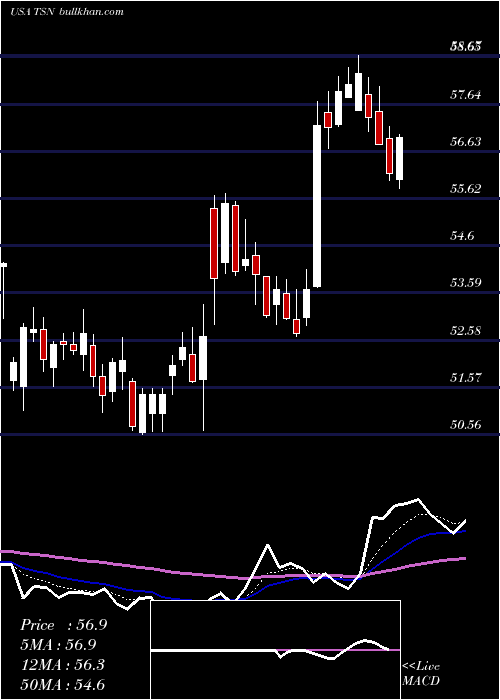
Task: Click the tall white breakout candlestick
Action: click(317, 206)
